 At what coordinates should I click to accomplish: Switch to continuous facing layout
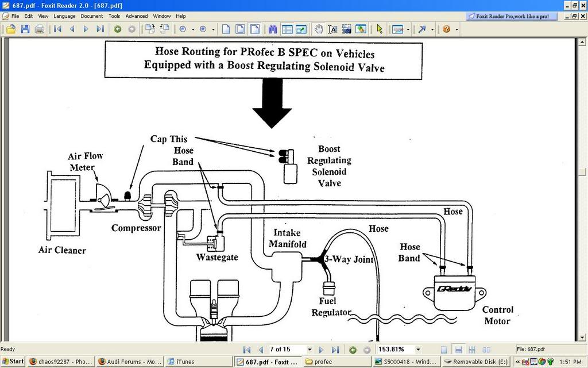[472, 350]
